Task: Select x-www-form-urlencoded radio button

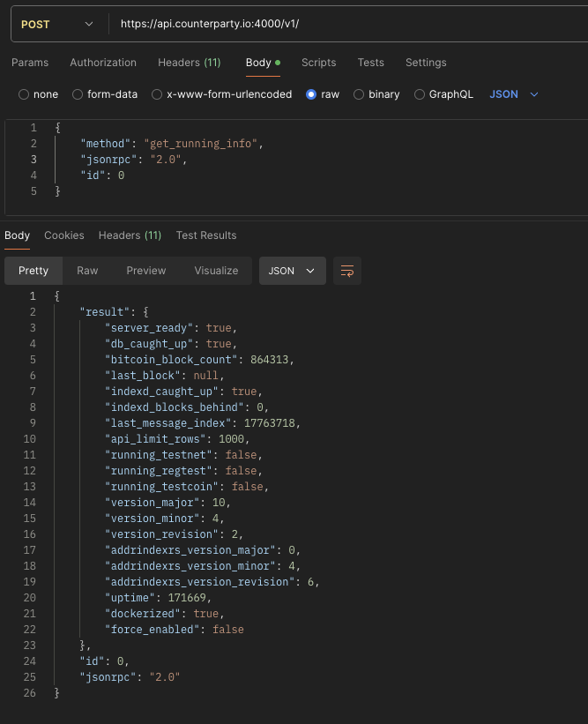Action: point(157,94)
